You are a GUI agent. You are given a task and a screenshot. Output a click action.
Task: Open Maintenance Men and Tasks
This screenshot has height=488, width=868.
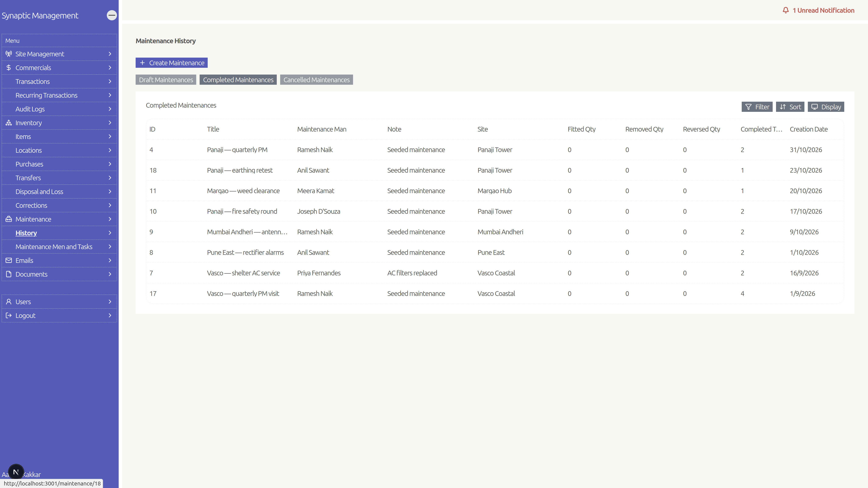tap(59, 247)
